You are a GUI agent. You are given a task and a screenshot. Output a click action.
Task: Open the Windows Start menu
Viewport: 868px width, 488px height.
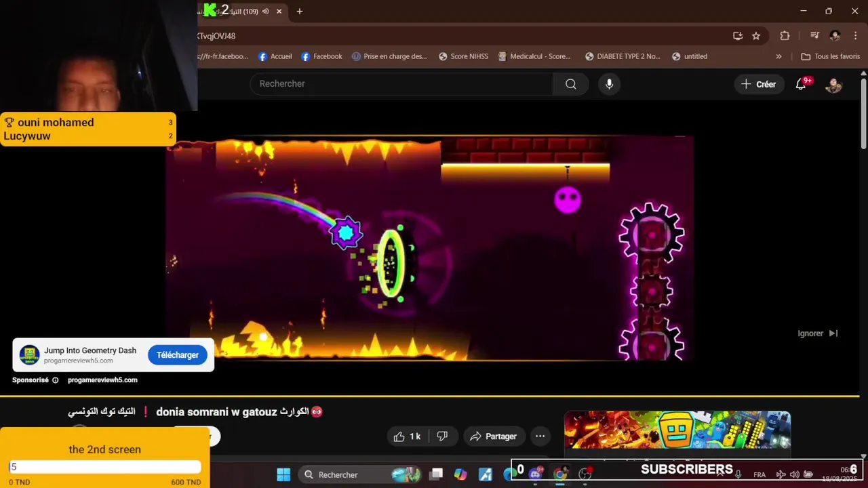[283, 474]
